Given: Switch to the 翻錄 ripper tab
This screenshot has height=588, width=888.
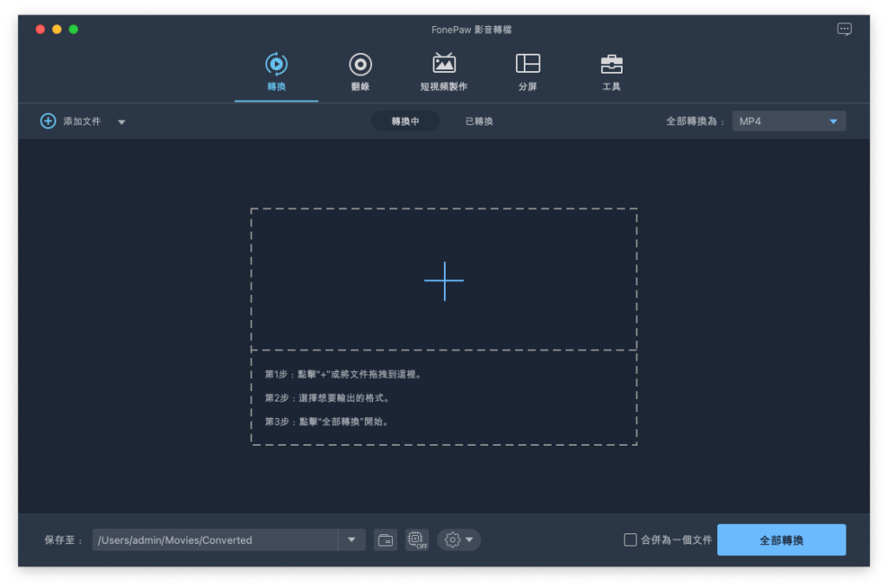Looking at the screenshot, I should pos(360,72).
